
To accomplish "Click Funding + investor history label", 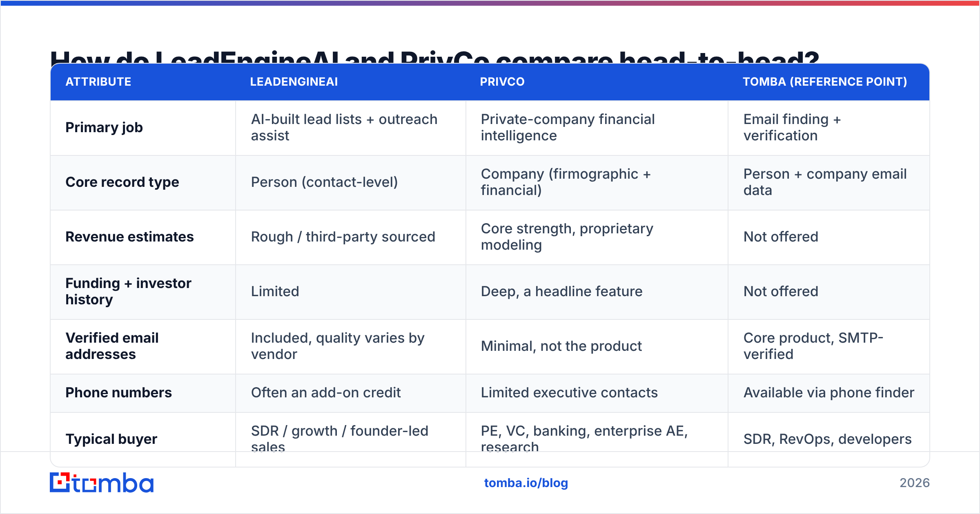I will click(x=128, y=292).
